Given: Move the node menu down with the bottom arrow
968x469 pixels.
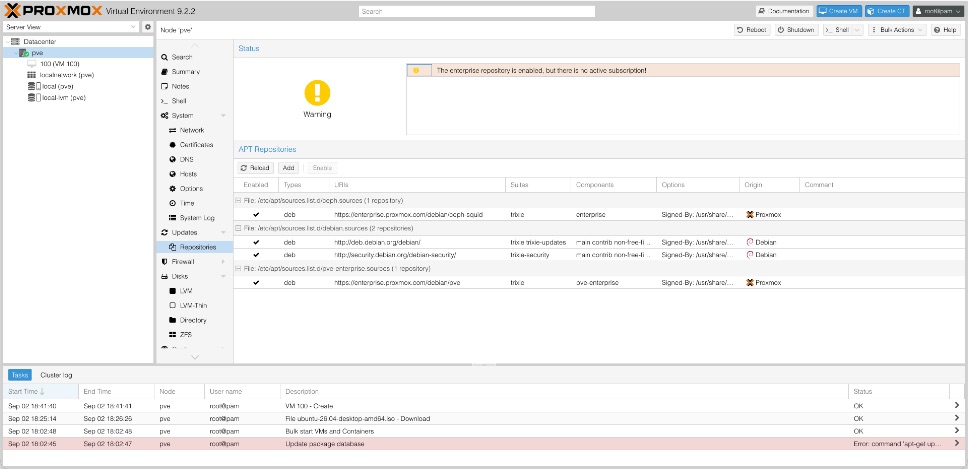Looking at the screenshot, I should tap(195, 357).
